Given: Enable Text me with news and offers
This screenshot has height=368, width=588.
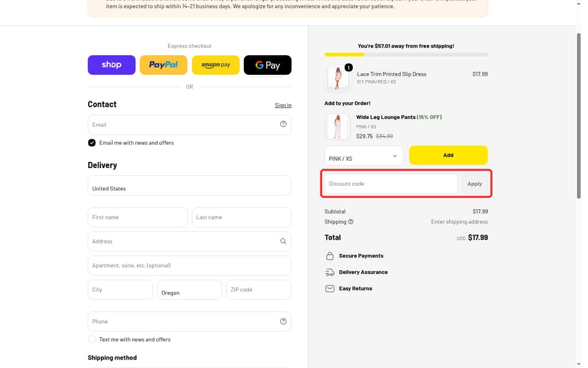Looking at the screenshot, I should coord(91,339).
